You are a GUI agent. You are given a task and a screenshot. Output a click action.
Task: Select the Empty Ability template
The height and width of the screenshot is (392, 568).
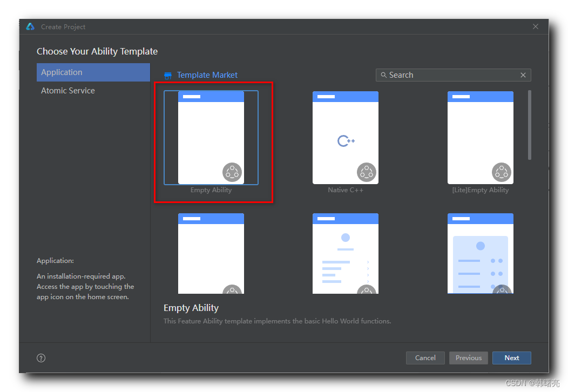coord(211,138)
